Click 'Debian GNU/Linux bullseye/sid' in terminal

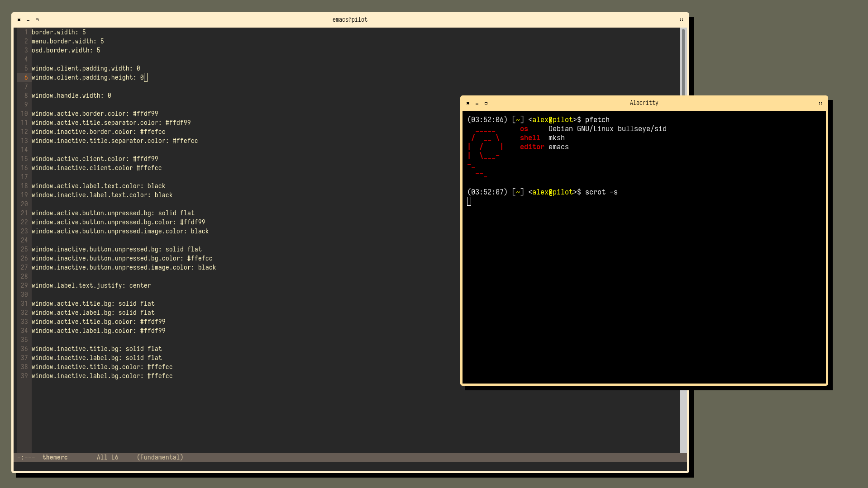(x=607, y=129)
